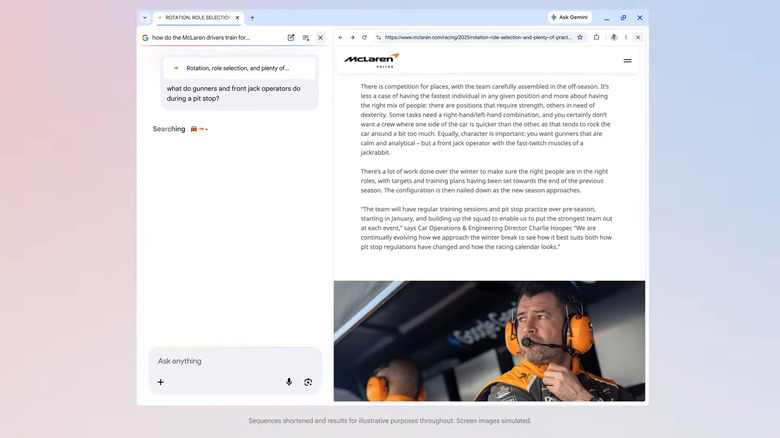The height and width of the screenshot is (438, 780).
Task: Start voice input with the microphone
Action: pos(289,382)
